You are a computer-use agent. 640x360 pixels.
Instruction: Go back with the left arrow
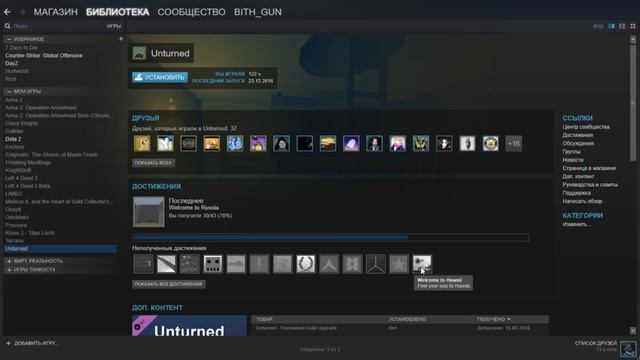(x=7, y=12)
